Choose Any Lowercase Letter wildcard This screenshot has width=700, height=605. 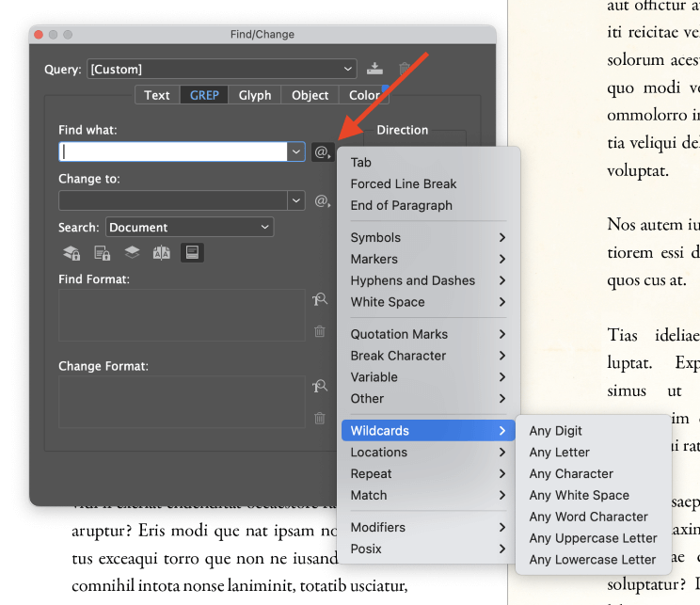click(x=594, y=560)
